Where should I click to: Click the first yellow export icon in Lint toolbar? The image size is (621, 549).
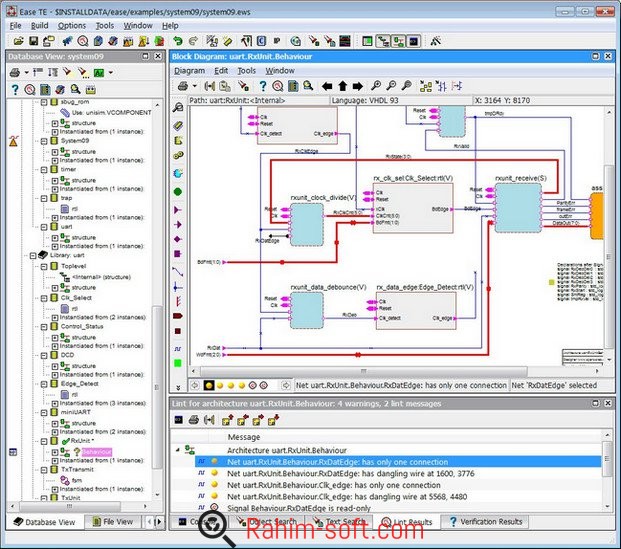pyautogui.click(x=227, y=420)
